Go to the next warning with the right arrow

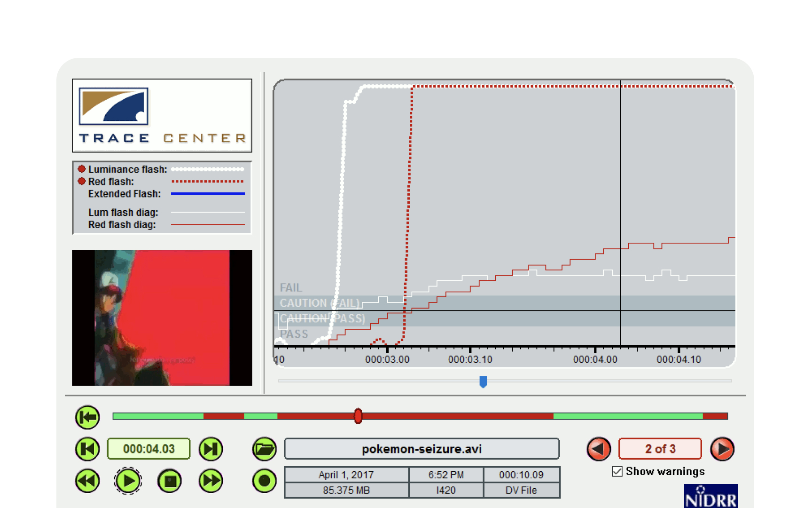pos(722,449)
